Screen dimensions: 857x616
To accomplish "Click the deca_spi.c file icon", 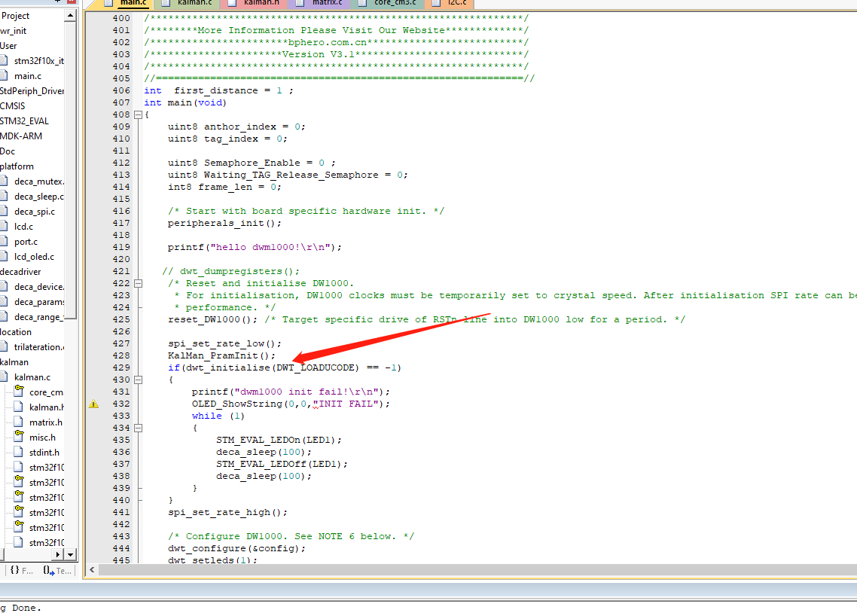I will pos(5,211).
